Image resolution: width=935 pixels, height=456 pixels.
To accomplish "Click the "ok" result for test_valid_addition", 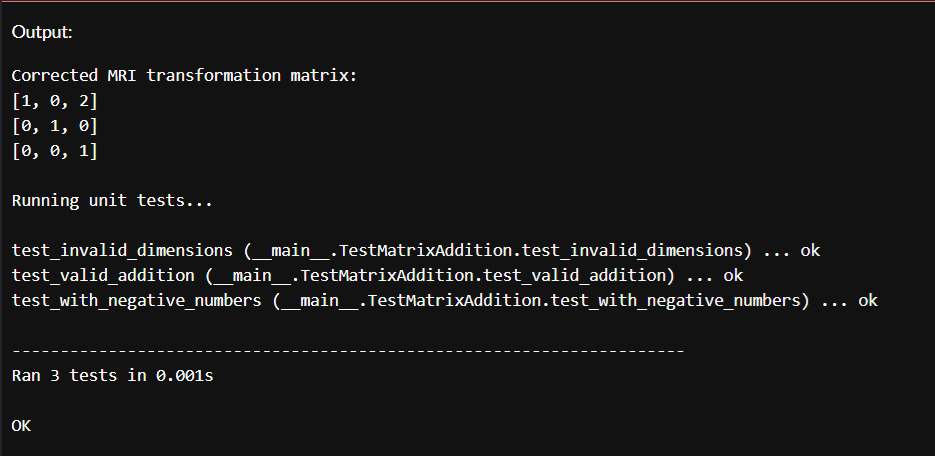I will click(733, 275).
